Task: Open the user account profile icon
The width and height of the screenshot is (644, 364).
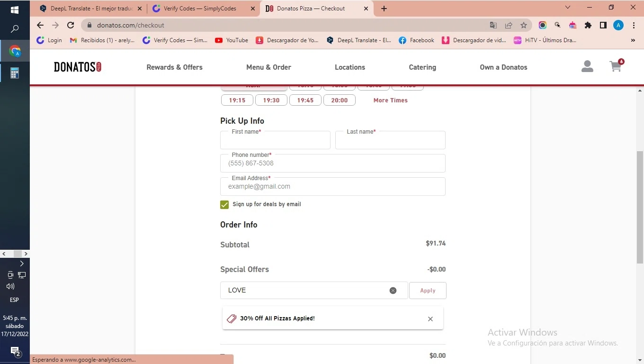Action: coord(587,66)
